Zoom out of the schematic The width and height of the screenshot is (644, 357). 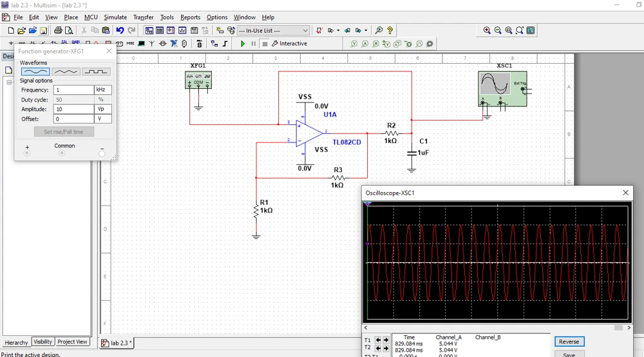[x=498, y=30]
